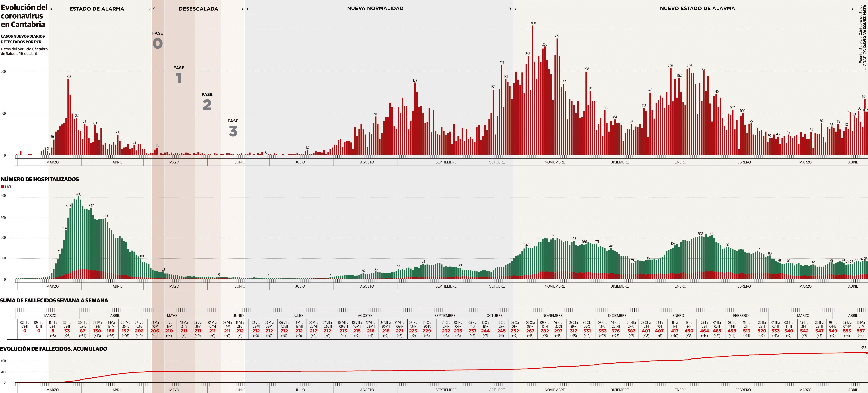Select the DESESCALADA period header

(x=198, y=9)
